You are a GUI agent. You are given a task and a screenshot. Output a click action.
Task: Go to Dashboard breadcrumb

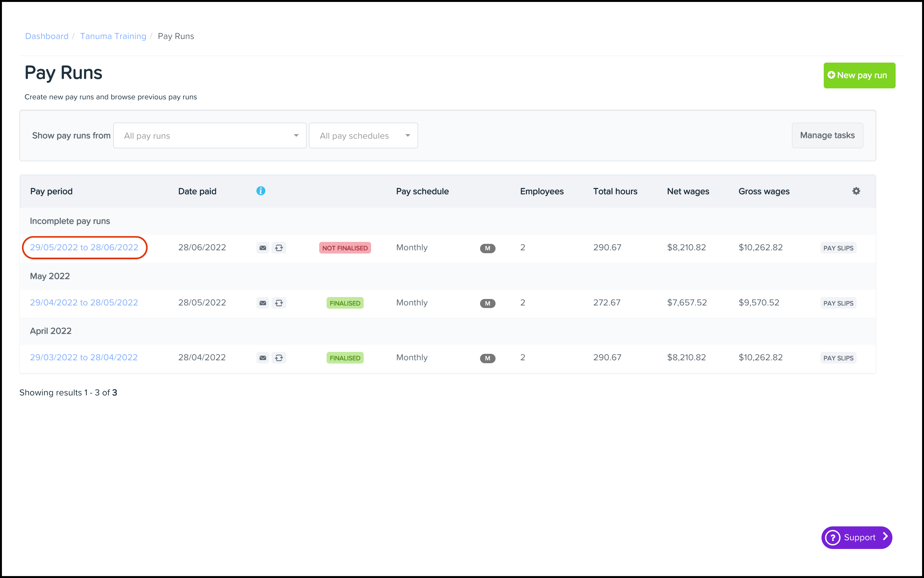point(47,36)
